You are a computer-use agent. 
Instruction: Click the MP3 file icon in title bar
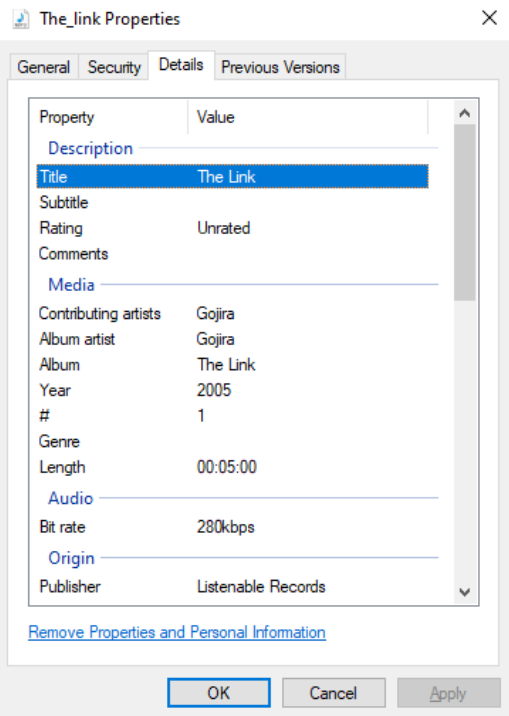click(x=21, y=19)
